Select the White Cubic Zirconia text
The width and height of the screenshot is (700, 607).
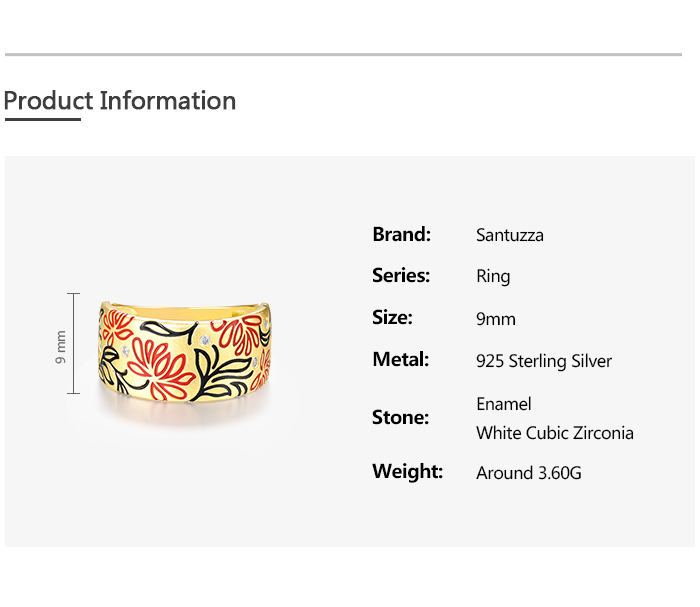pos(555,433)
